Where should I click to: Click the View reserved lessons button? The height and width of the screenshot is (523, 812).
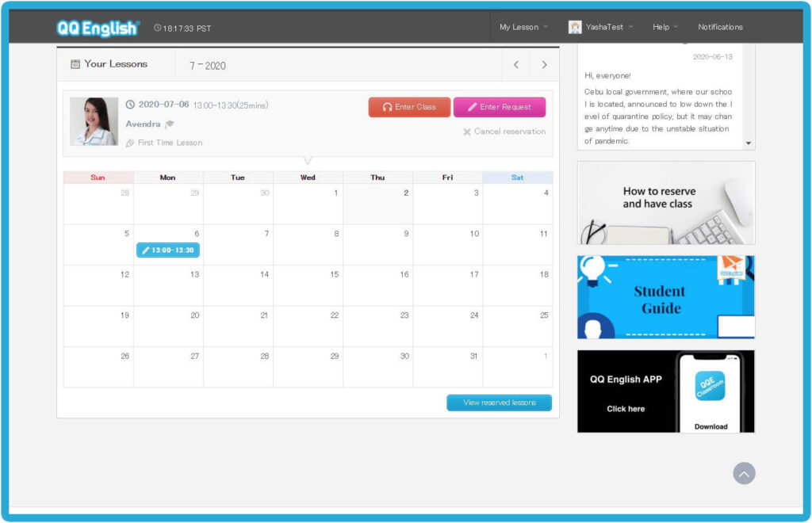click(499, 403)
